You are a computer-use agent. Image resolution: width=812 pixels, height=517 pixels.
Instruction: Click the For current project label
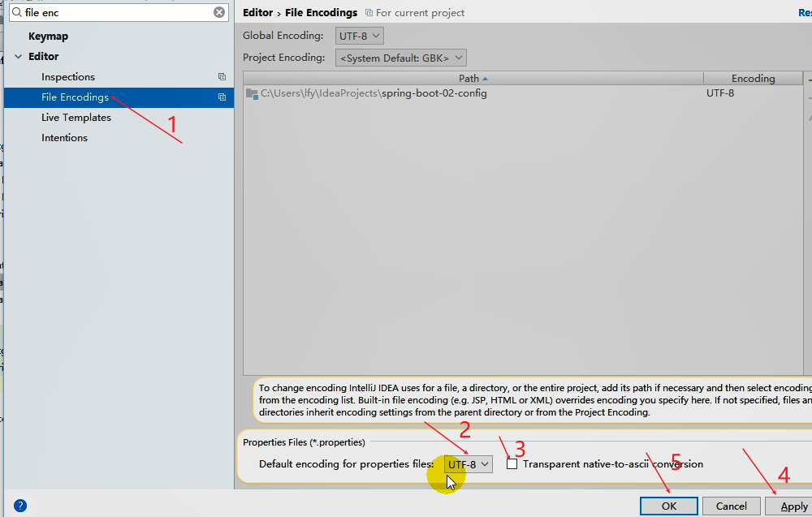click(420, 12)
